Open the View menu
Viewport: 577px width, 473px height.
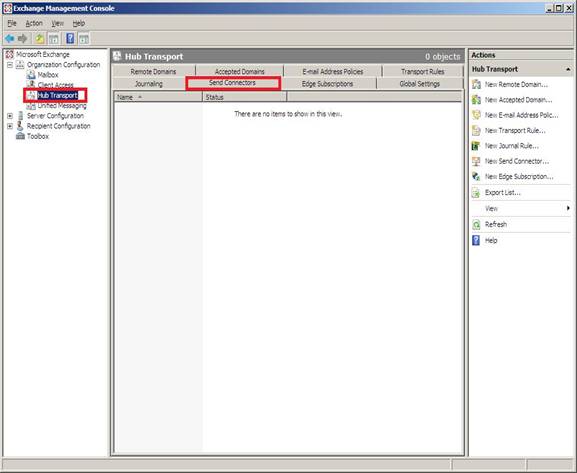(x=57, y=24)
